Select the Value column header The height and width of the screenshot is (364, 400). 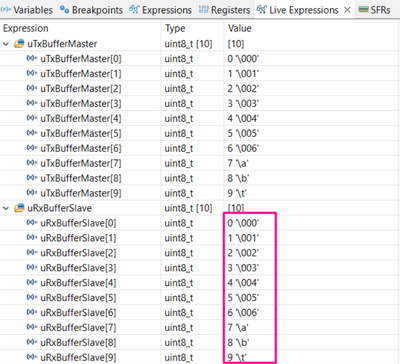tap(239, 29)
